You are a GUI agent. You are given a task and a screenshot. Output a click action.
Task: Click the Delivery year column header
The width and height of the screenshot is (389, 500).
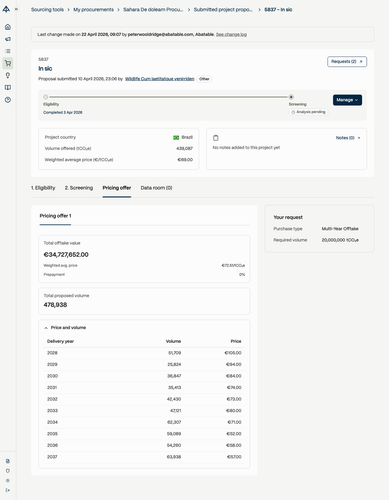point(60,341)
